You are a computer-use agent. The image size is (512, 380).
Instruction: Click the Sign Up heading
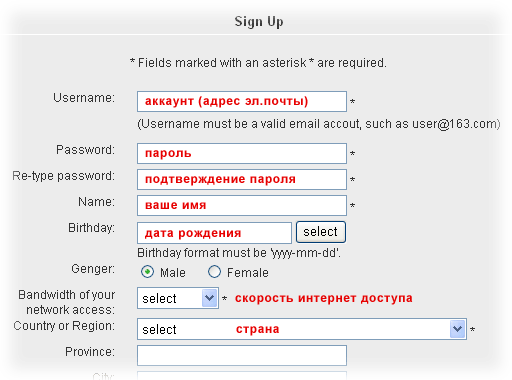click(259, 22)
